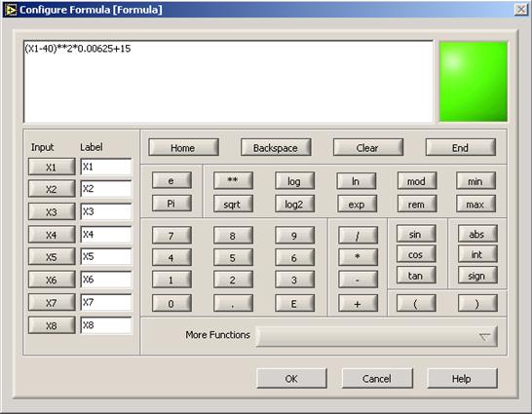Close the Configure Formula window
Screen dimensions: 532x414
coord(521,10)
